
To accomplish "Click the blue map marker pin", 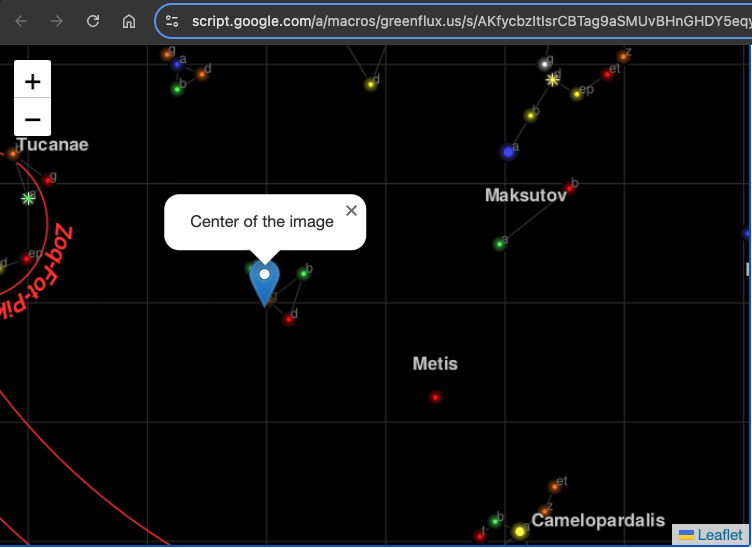I will point(264,284).
